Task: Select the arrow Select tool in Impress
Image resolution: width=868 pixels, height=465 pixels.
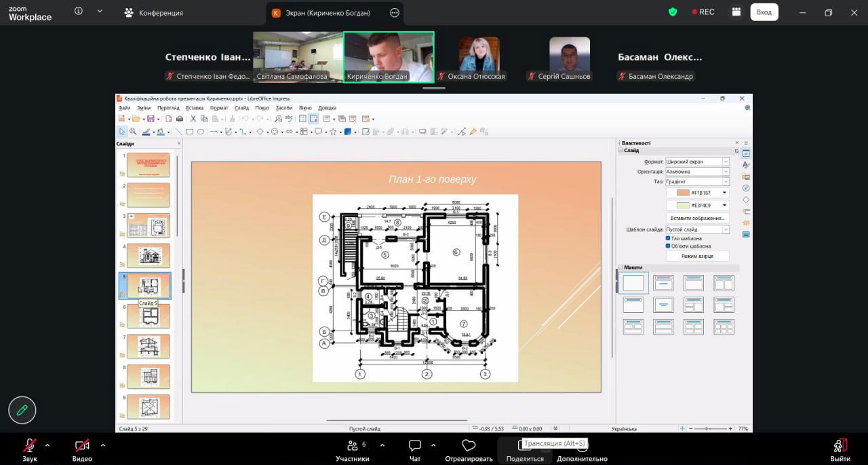Action: pyautogui.click(x=122, y=132)
